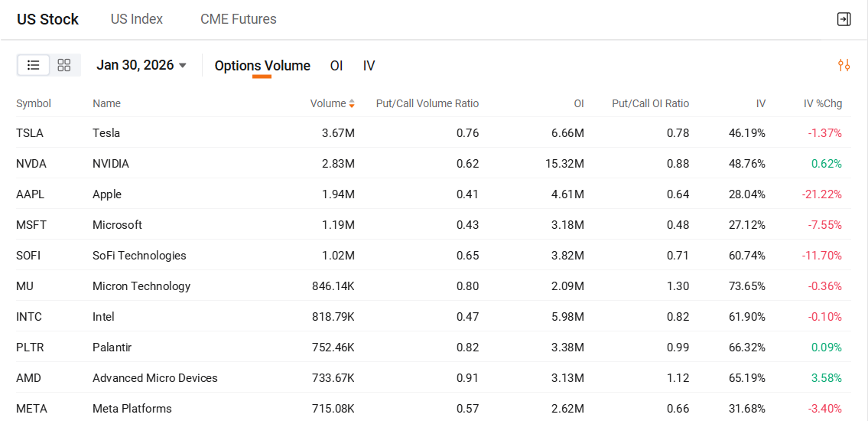Click NVIDIA's 15.32M open interest value
Viewport: 868px width, 421px height.
566,164
